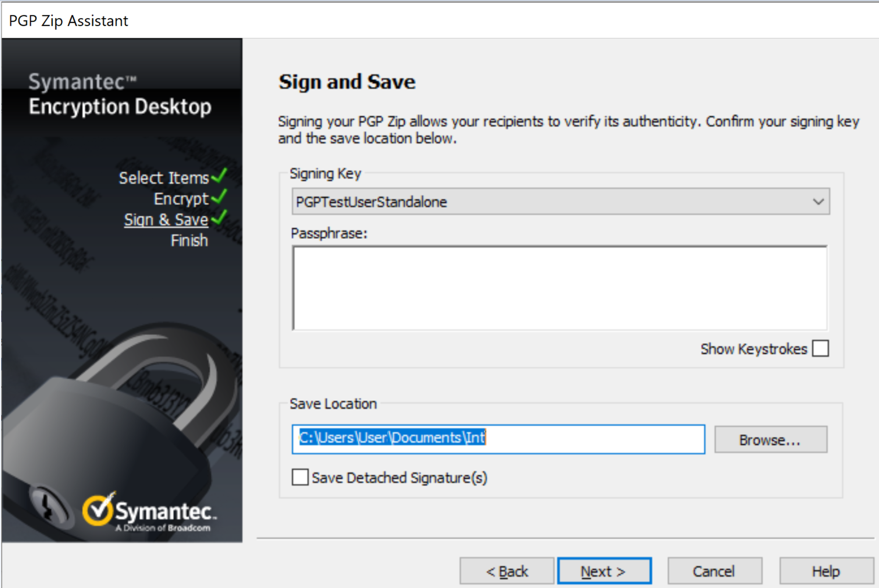Click the PGP Zip Assistant window title
The image size is (879, 588).
68,21
